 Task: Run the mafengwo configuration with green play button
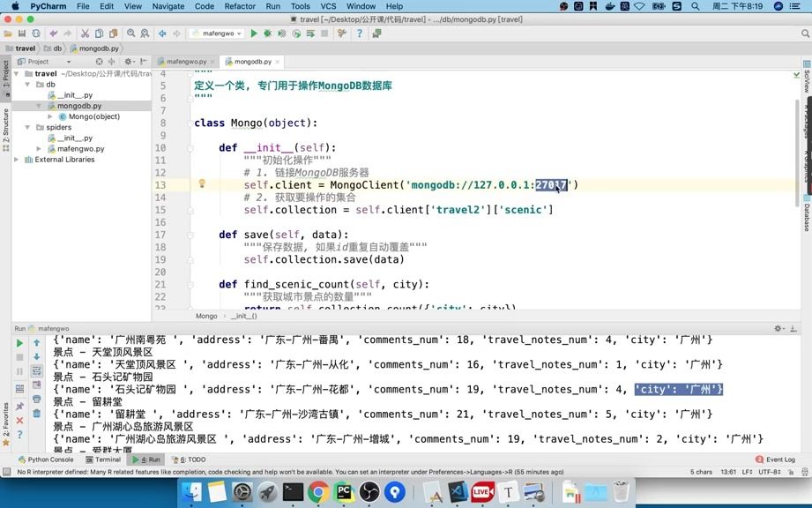(x=254, y=33)
